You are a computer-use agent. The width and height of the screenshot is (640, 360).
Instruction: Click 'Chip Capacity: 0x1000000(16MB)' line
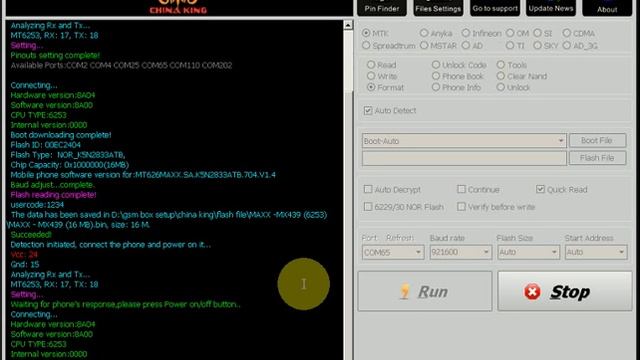point(69,165)
